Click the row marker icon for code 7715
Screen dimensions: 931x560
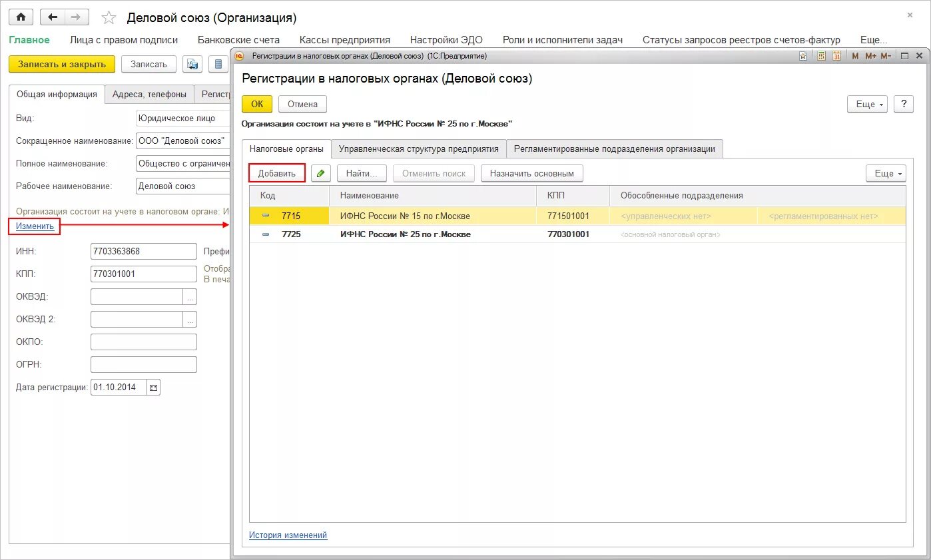pos(266,216)
